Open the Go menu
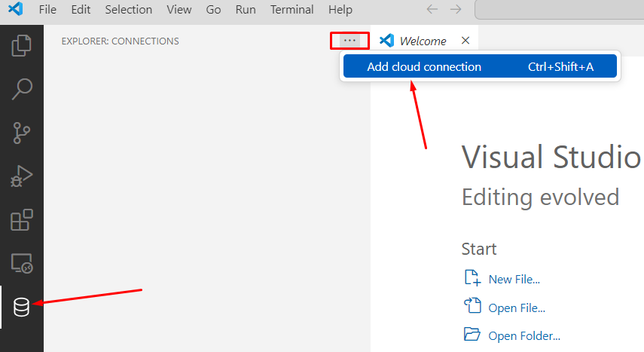 tap(214, 9)
